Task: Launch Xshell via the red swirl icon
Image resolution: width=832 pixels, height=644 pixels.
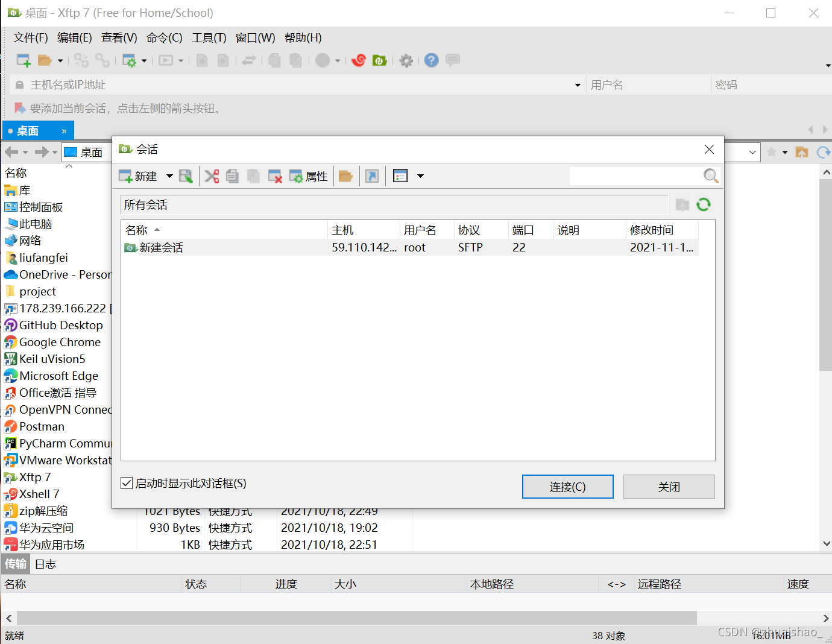Action: 359,60
